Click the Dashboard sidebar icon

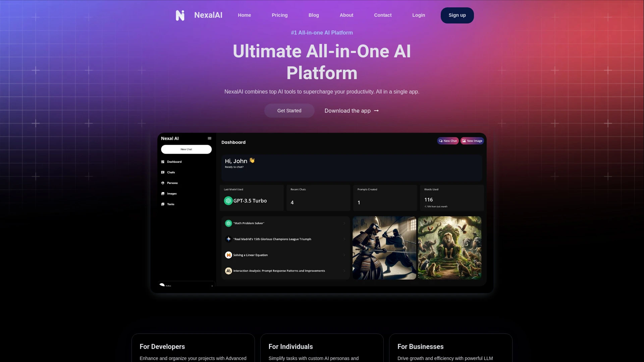pos(163,161)
